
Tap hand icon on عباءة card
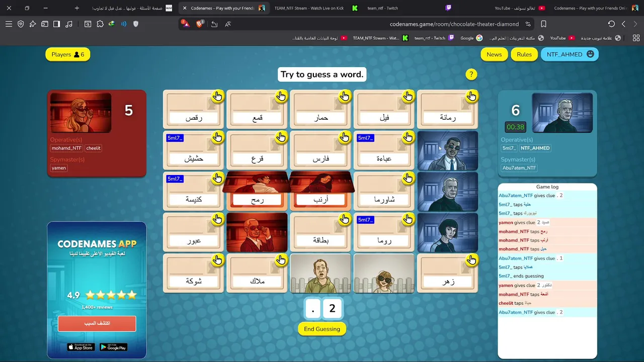pyautogui.click(x=408, y=137)
